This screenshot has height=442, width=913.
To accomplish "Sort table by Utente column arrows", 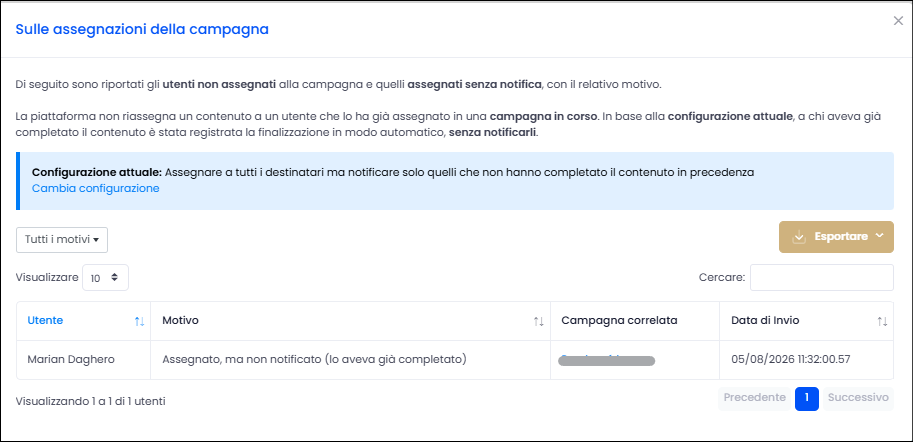I will point(139,321).
